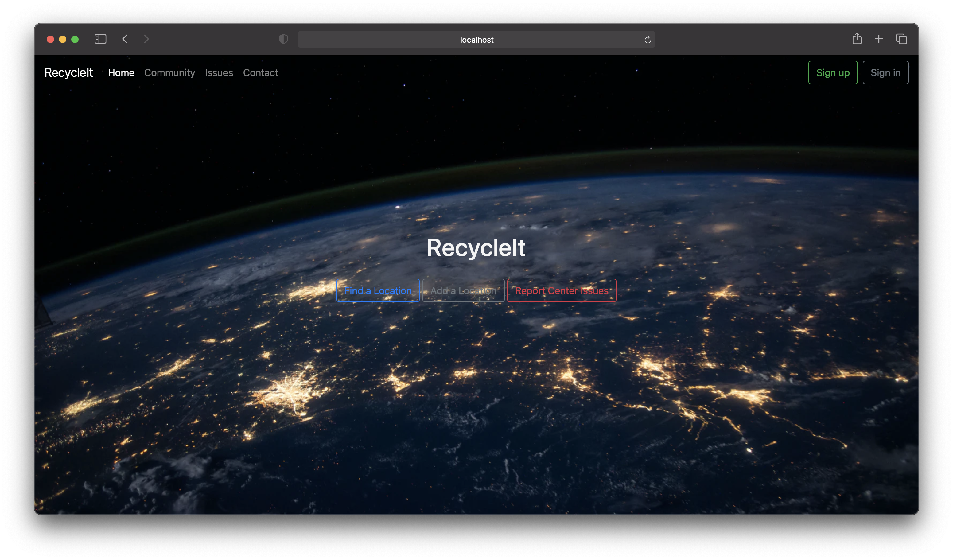Click the Add a Location button
This screenshot has width=953, height=560.
(x=463, y=290)
